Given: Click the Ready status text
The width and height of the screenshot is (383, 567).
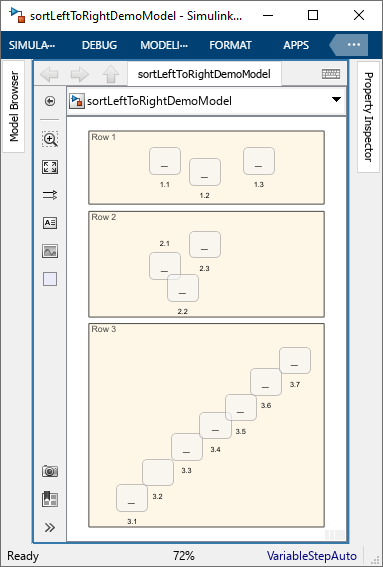Looking at the screenshot, I should pyautogui.click(x=23, y=556).
